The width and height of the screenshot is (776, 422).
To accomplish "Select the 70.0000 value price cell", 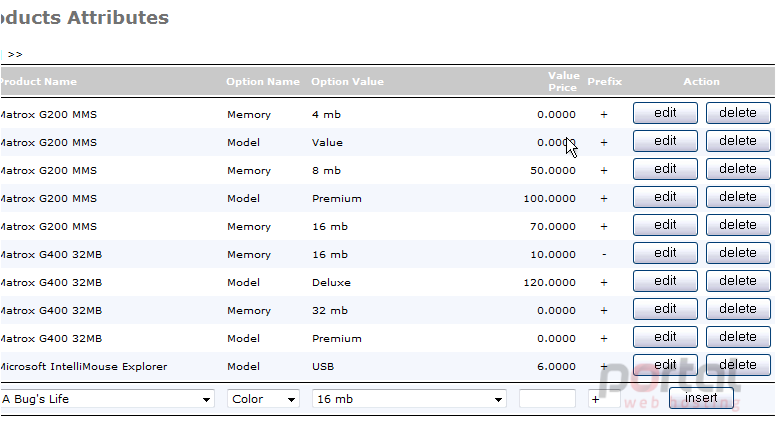I will coord(553,227).
